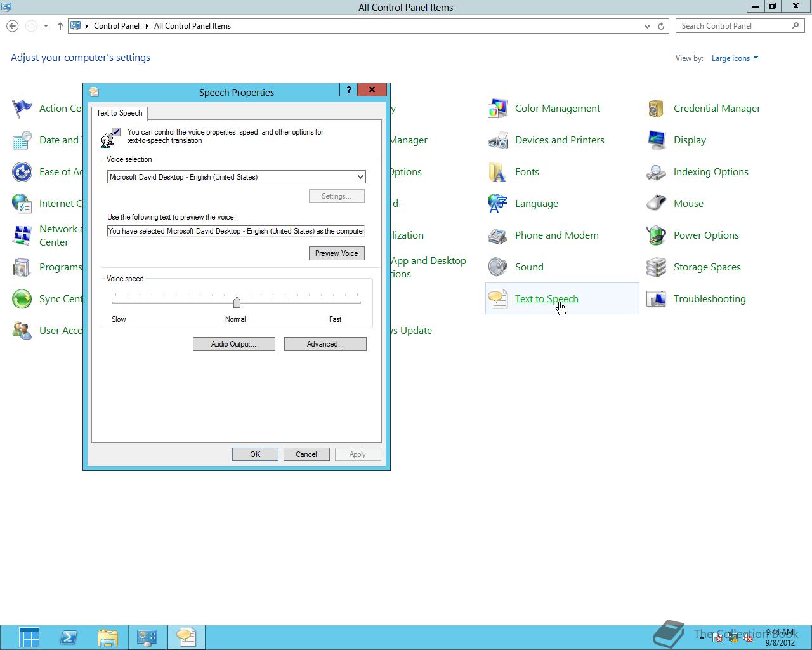This screenshot has height=650, width=812.
Task: Click All Control Panel Items breadcrumb
Action: click(192, 26)
